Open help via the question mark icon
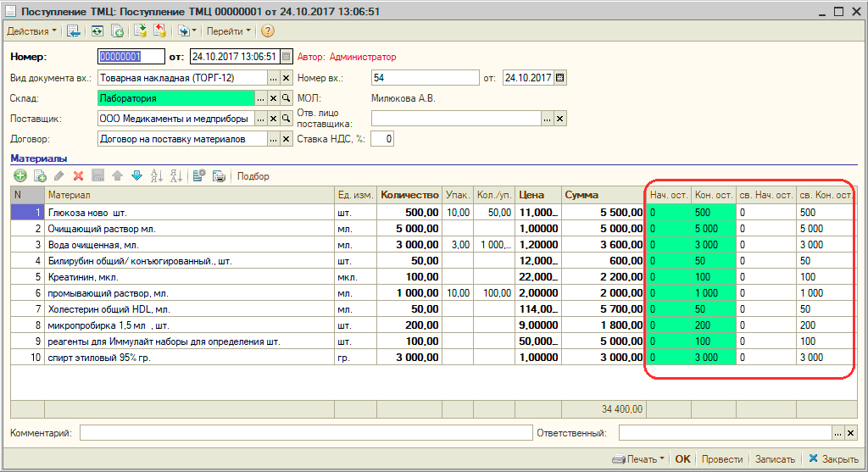 coord(268,31)
